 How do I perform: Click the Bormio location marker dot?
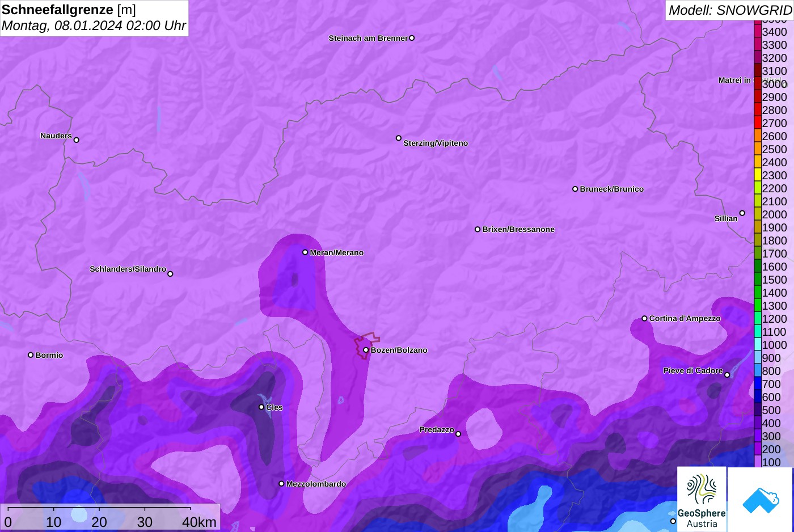[x=31, y=355]
